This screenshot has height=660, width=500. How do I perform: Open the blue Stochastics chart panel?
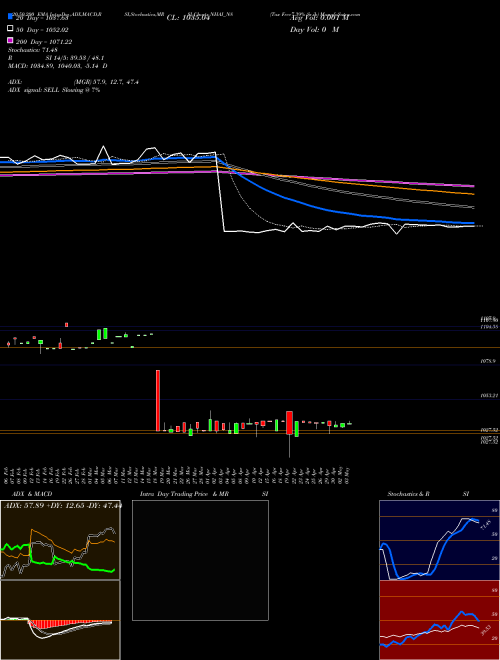[439, 540]
